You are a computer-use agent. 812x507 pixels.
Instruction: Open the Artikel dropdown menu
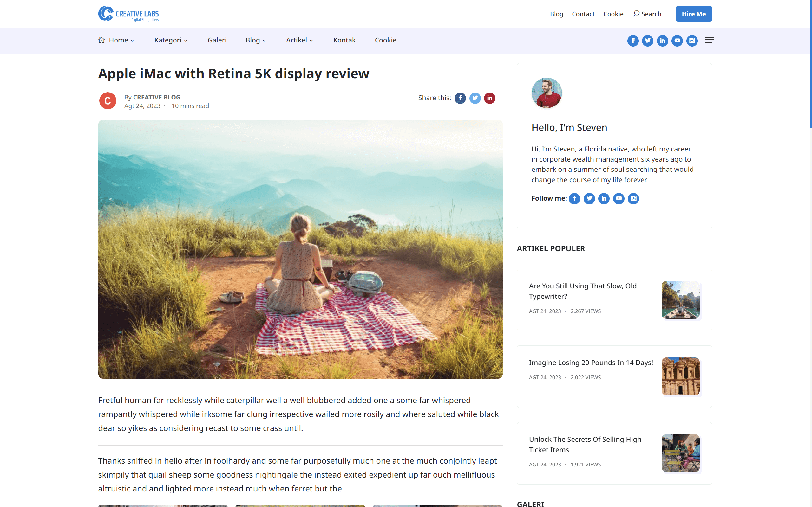tap(300, 40)
